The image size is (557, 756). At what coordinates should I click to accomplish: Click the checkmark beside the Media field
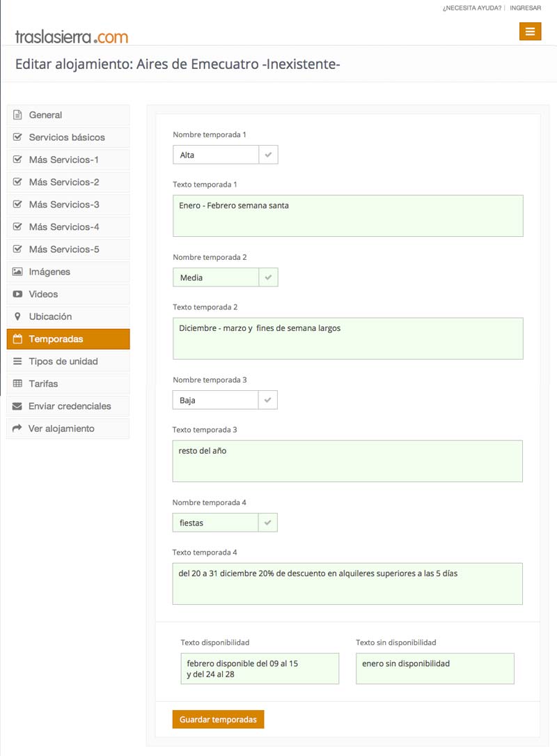click(x=268, y=277)
